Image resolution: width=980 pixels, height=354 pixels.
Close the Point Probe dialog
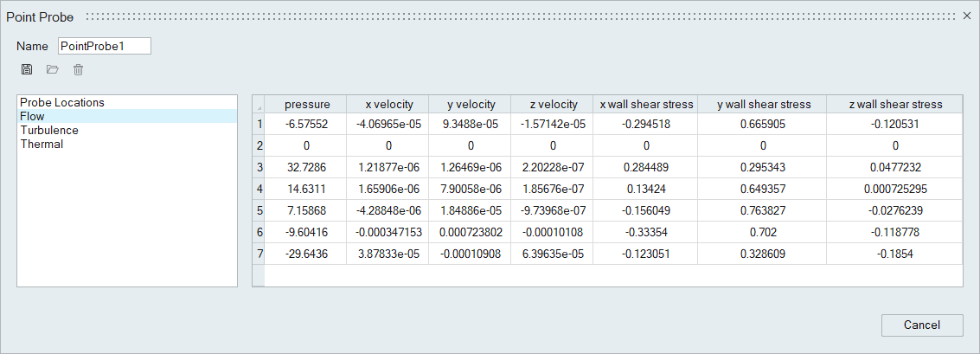[966, 16]
